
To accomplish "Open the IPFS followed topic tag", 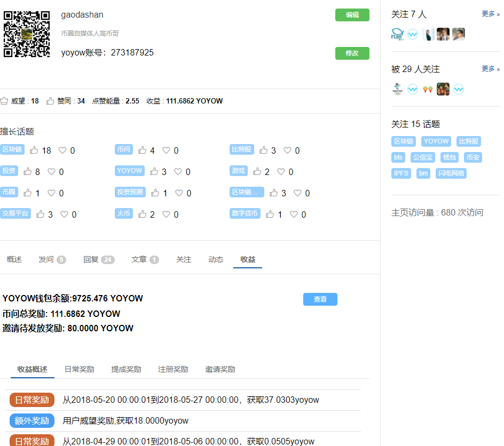I will tap(401, 173).
